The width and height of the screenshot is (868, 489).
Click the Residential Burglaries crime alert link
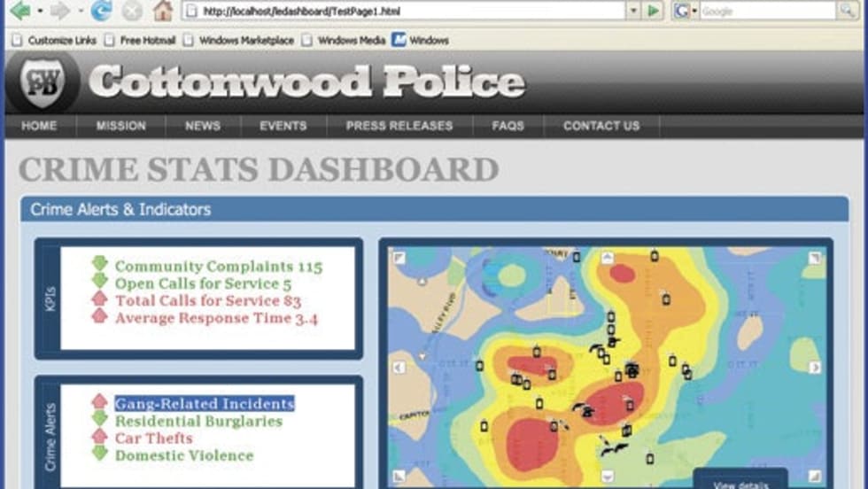click(198, 421)
